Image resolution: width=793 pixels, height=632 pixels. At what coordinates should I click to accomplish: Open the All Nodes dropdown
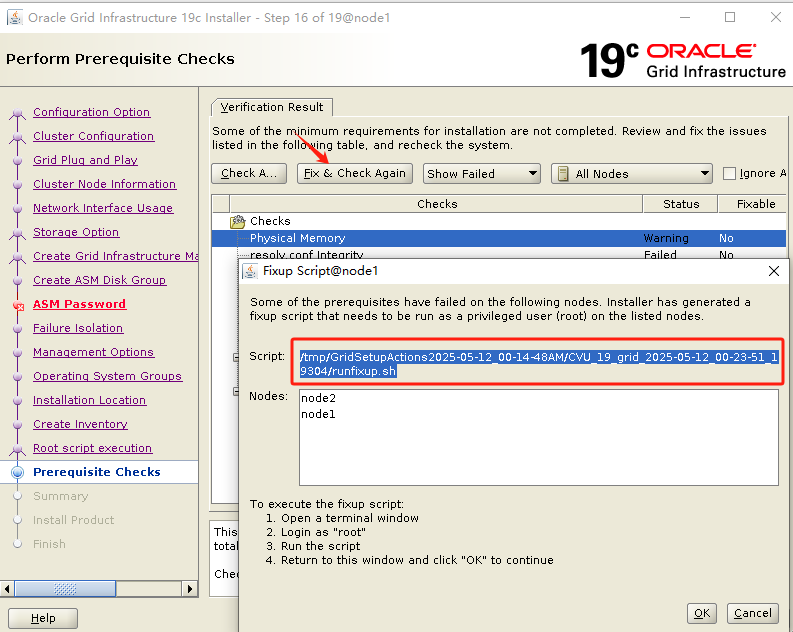632,173
